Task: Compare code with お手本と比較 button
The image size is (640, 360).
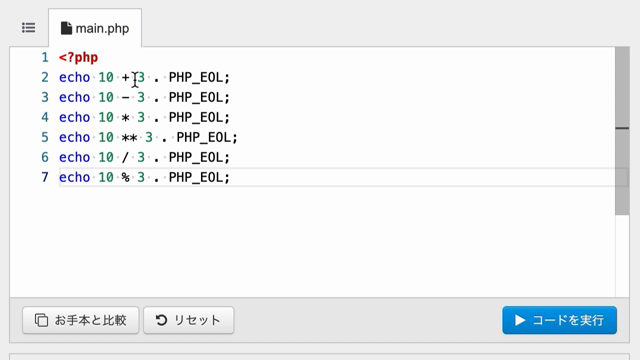Action: click(81, 320)
